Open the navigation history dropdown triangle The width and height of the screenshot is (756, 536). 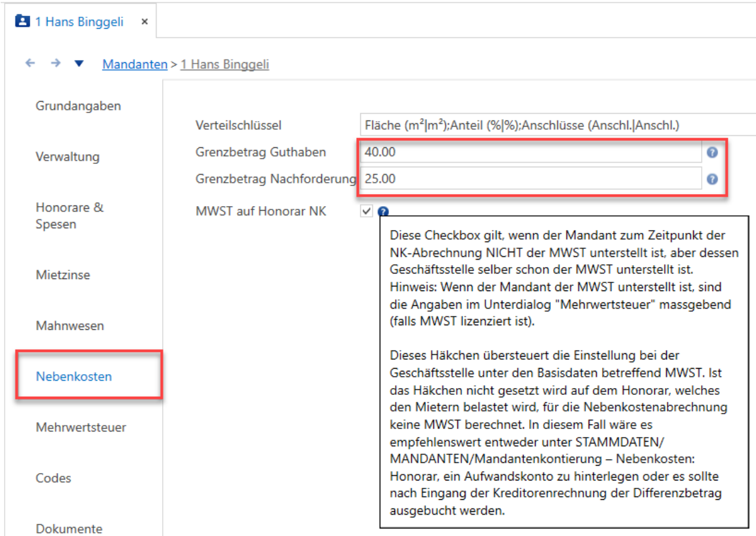[79, 64]
